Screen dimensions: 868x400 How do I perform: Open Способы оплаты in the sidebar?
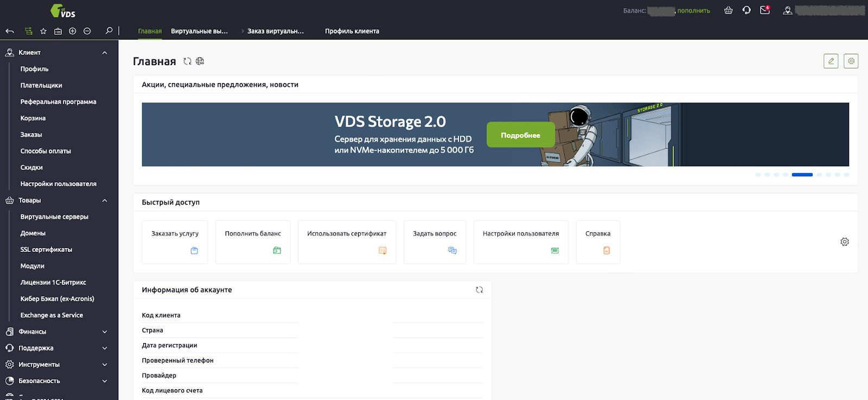coord(46,151)
